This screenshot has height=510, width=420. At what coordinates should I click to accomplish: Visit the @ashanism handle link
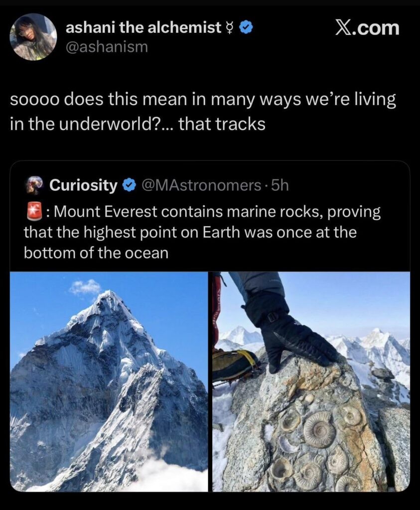coord(107,47)
